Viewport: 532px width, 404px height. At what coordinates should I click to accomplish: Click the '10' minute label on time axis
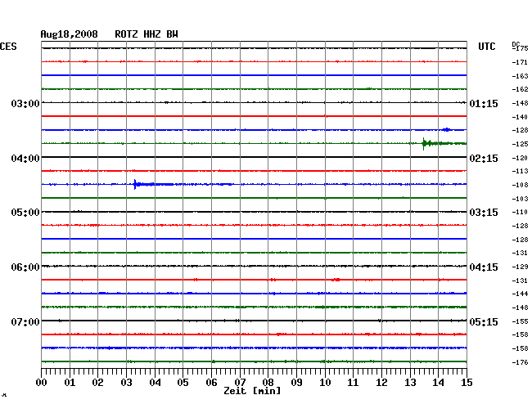tap(325, 383)
